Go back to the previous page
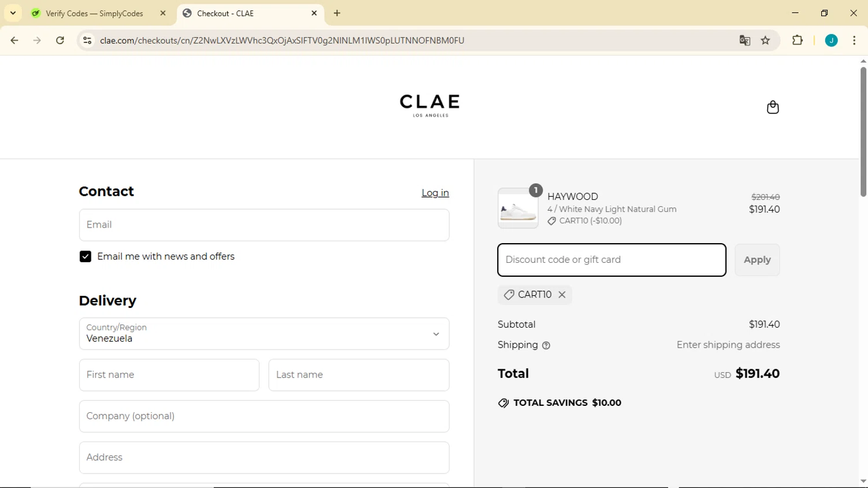 coord(14,41)
